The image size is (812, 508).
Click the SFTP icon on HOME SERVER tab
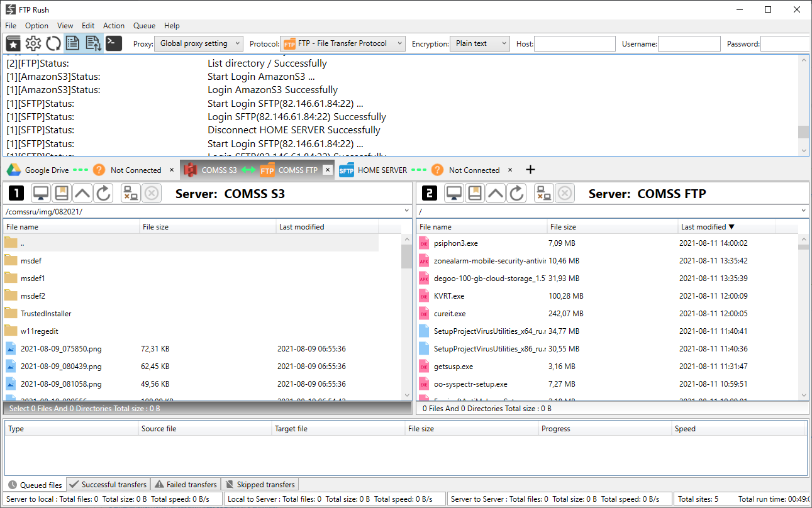coord(347,170)
